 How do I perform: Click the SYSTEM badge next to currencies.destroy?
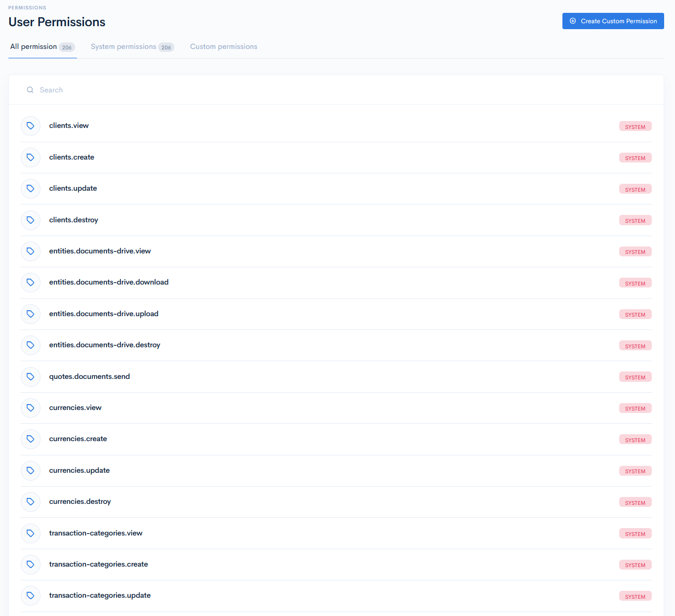pos(635,502)
